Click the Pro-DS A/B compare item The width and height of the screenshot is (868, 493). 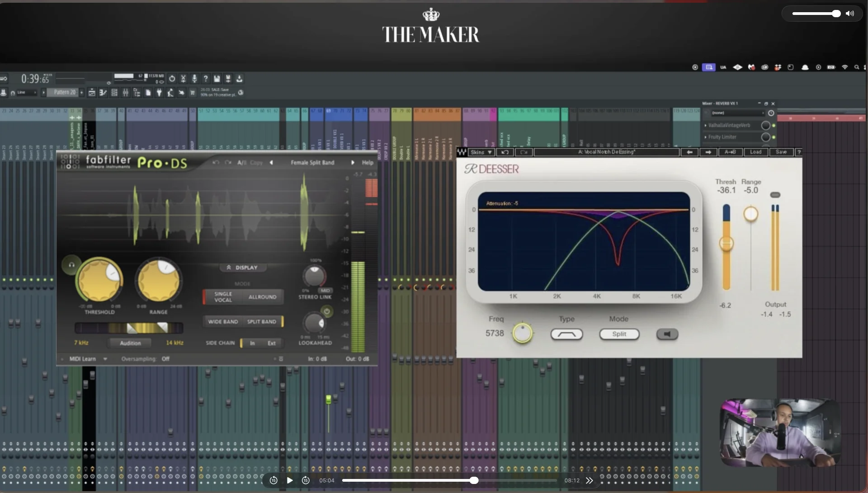pos(242,163)
